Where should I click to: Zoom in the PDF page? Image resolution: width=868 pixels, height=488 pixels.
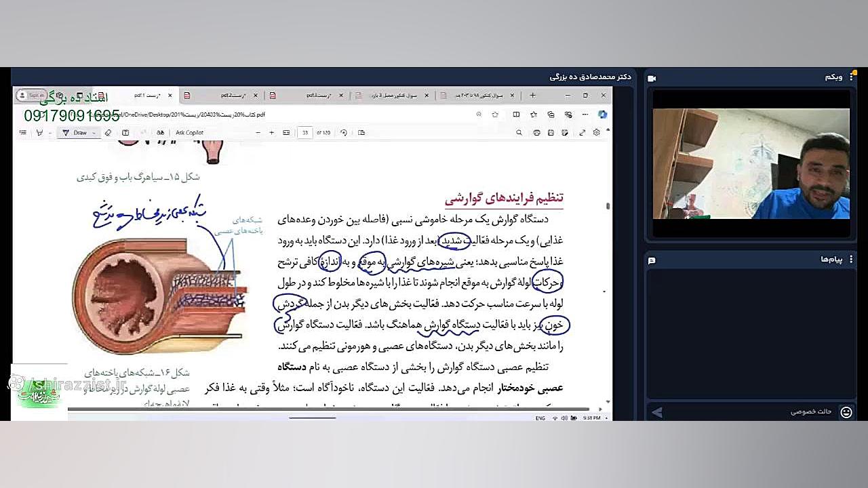click(x=272, y=133)
